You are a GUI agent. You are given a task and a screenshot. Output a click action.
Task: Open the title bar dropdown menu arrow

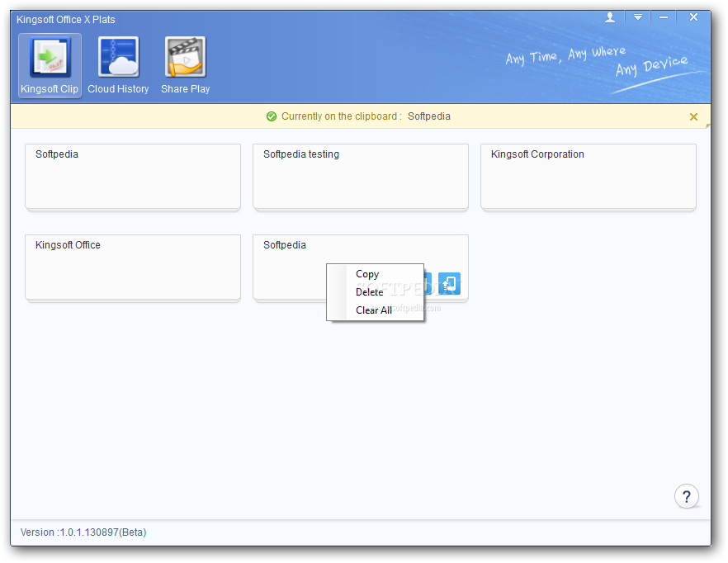[x=638, y=17]
